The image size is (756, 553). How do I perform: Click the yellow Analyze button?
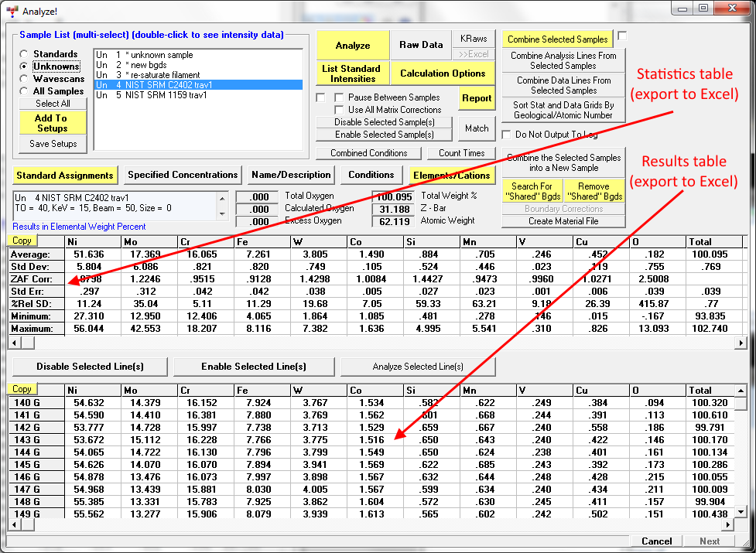coord(352,46)
